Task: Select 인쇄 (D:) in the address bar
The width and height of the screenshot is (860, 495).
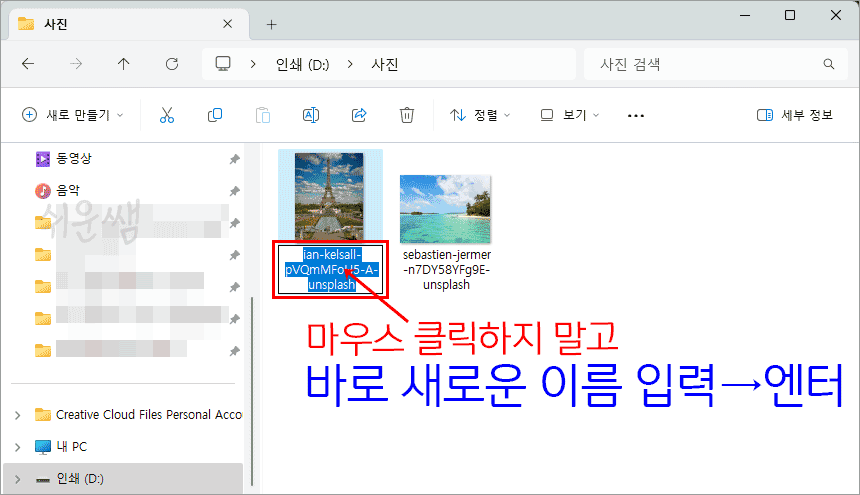Action: coord(302,64)
